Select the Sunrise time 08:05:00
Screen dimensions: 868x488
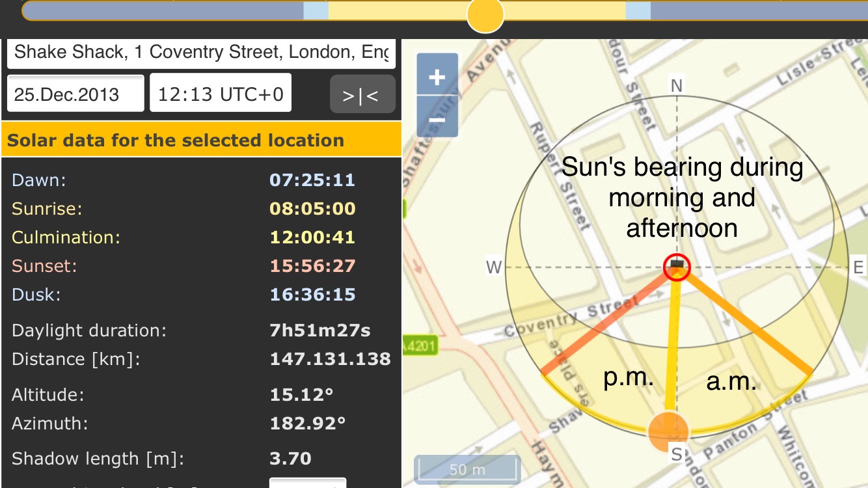coord(312,209)
